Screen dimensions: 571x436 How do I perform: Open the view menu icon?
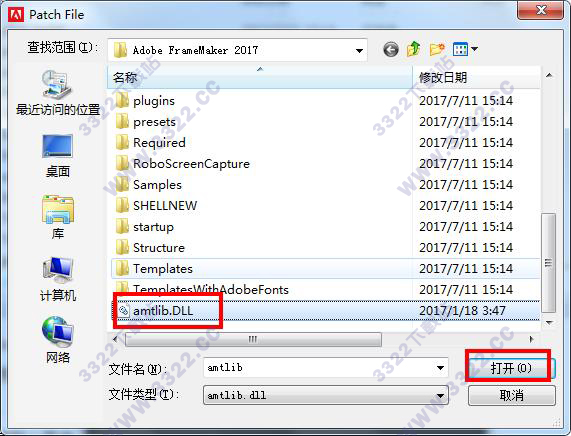click(465, 49)
